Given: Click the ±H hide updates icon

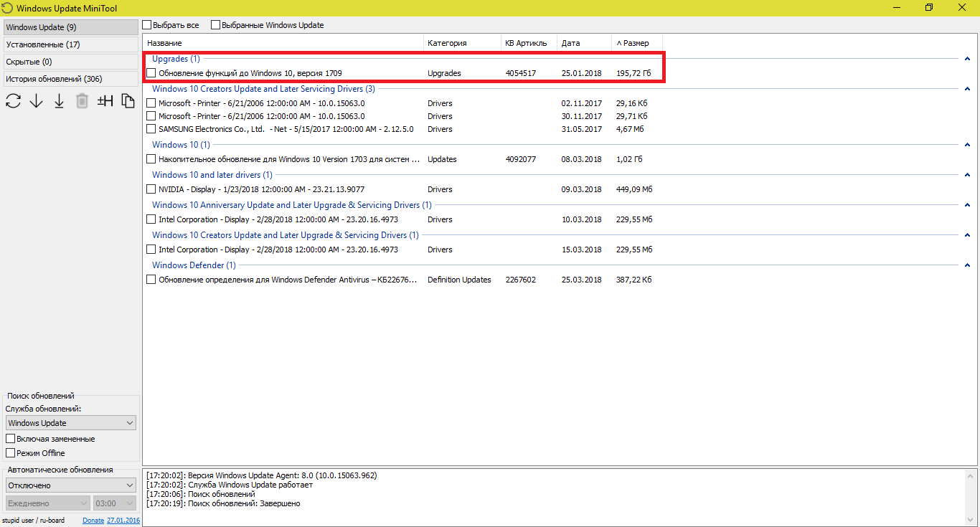Looking at the screenshot, I should point(105,101).
